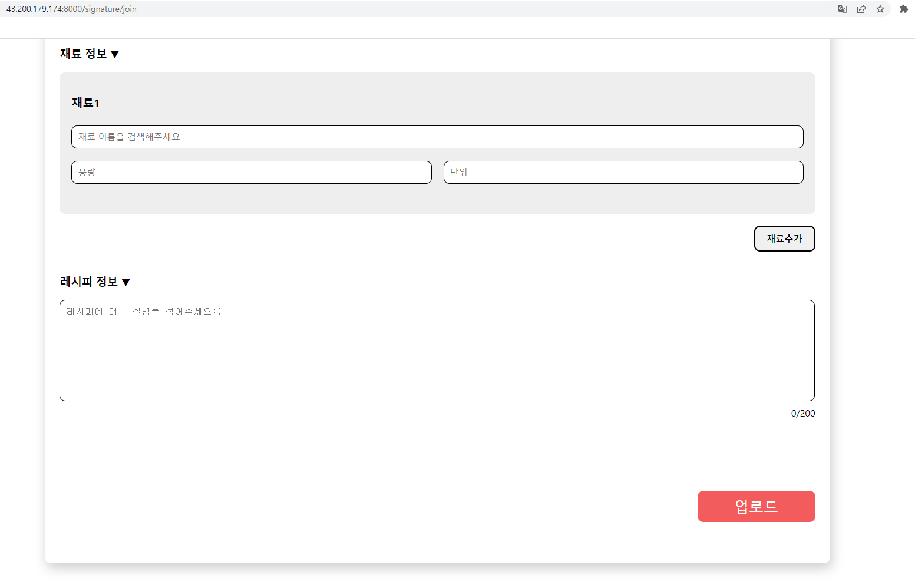The height and width of the screenshot is (588, 915).
Task: Click the ▼ triangle beside 재료 정보
Action: 115,54
